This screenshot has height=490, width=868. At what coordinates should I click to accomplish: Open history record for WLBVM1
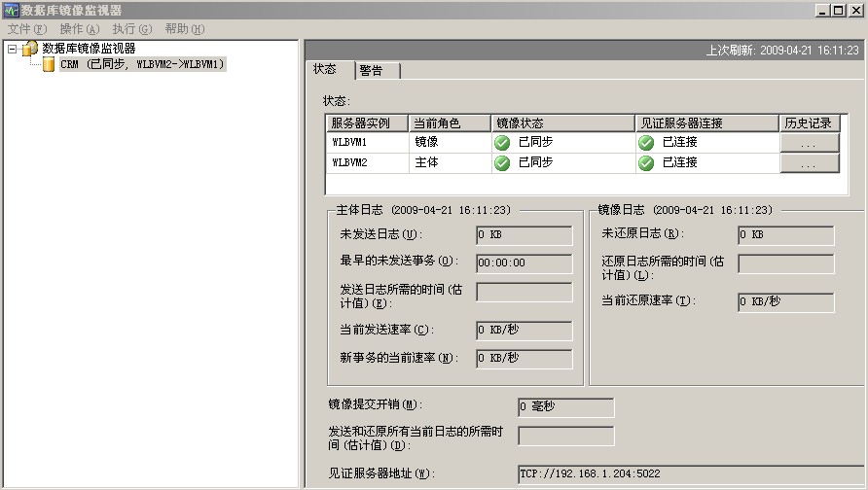[x=810, y=142]
